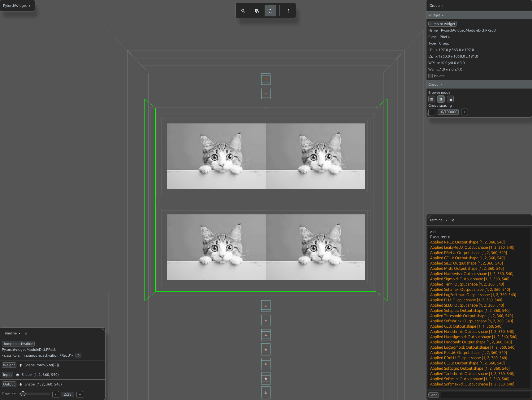Click the location-pin jump icon in toolbar

(257, 11)
